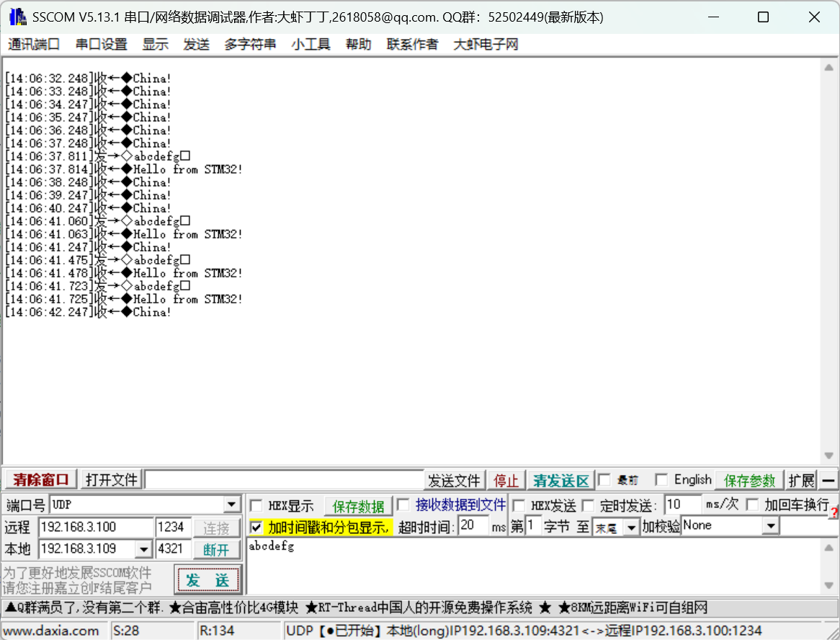Click log line 14:06:41.060 abcdefg
Viewport: 840px width, 640px height.
pyautogui.click(x=97, y=221)
